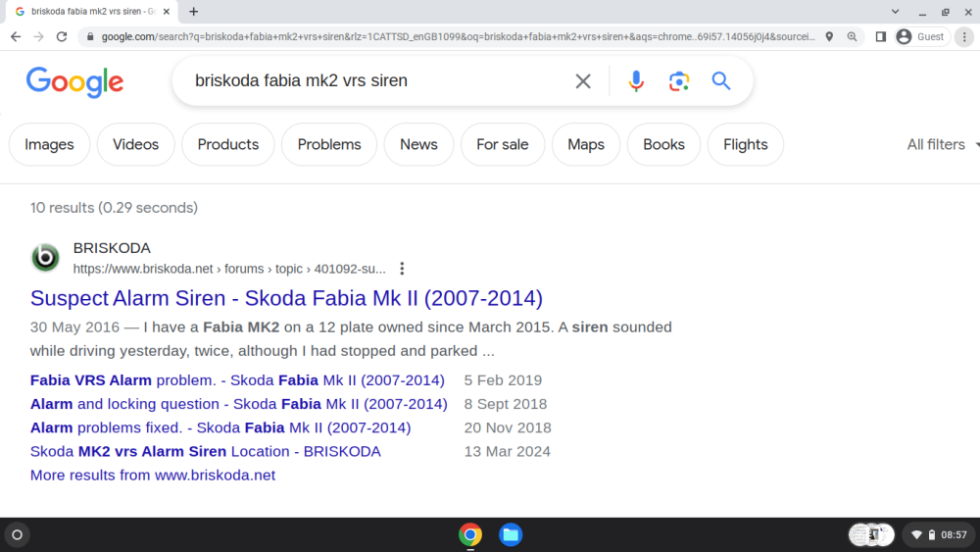This screenshot has width=980, height=552.
Task: Expand the tab search chevron
Action: (x=895, y=11)
